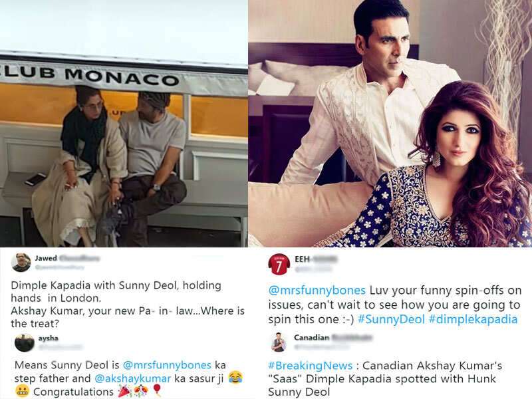Open the #dimplekapadia hashtag
This screenshot has height=399, width=532.
click(473, 319)
